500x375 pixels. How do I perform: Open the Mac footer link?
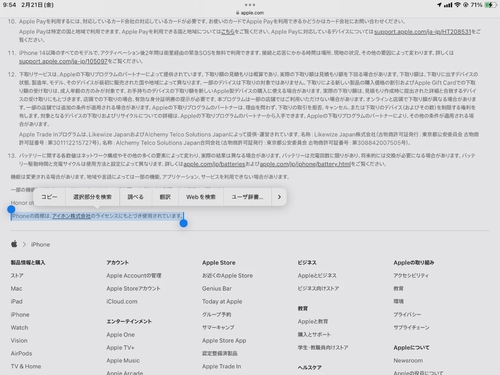[16, 289]
